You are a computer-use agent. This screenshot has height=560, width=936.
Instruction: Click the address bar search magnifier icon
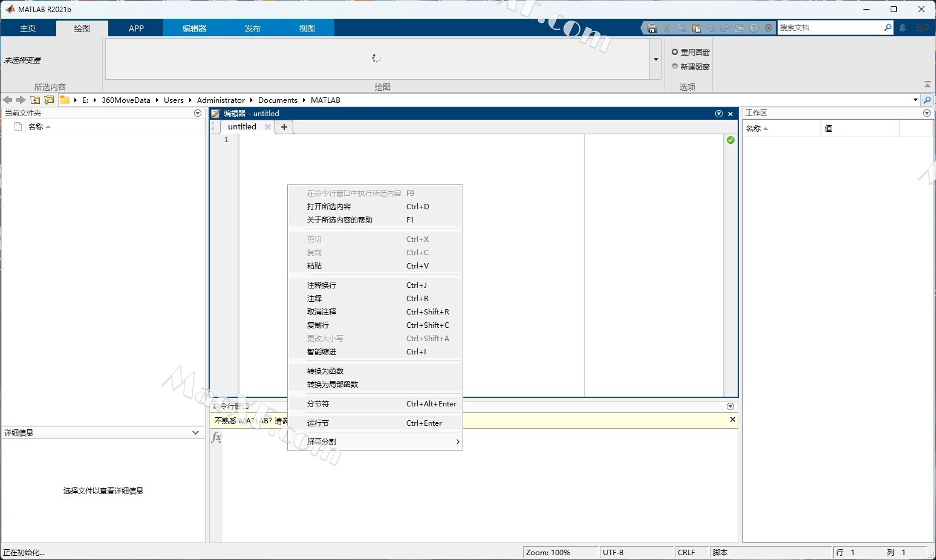(x=927, y=100)
